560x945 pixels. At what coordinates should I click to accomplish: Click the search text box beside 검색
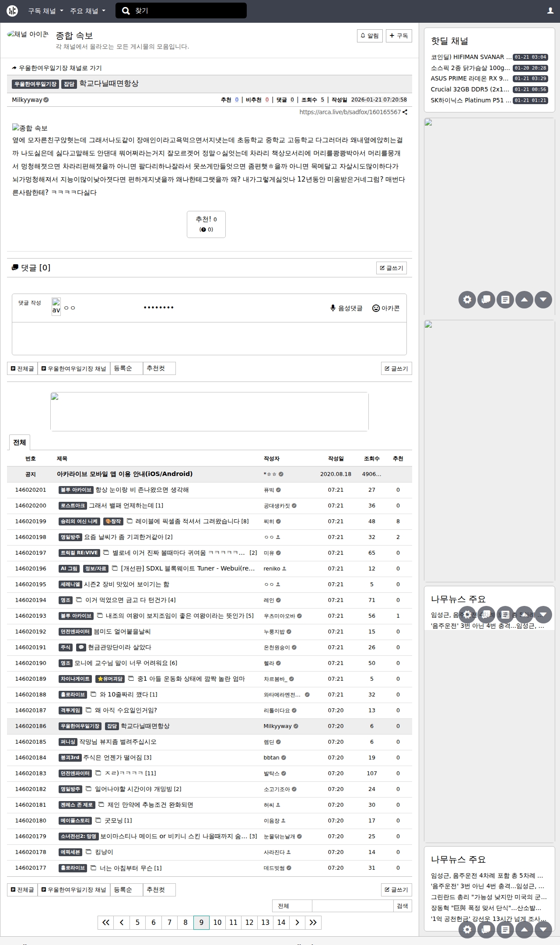353,906
